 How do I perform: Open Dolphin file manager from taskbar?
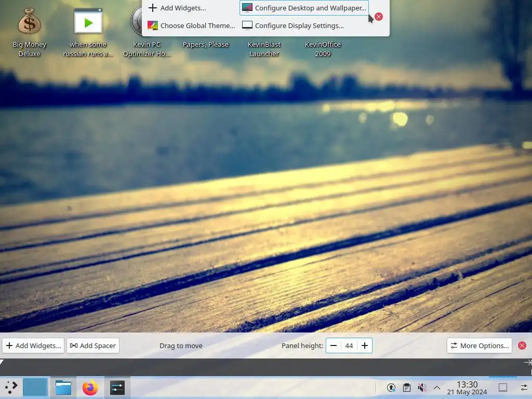tap(63, 388)
